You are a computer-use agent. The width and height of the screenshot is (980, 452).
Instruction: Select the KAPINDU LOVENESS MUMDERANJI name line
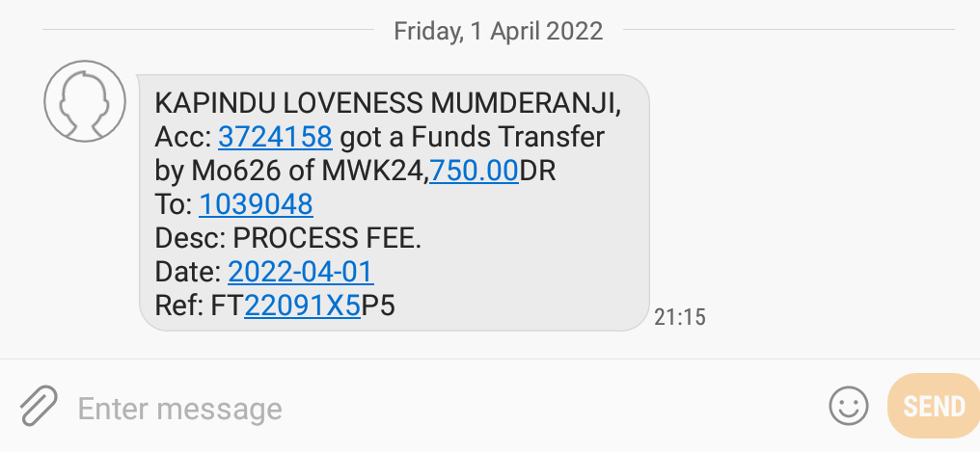(x=388, y=104)
